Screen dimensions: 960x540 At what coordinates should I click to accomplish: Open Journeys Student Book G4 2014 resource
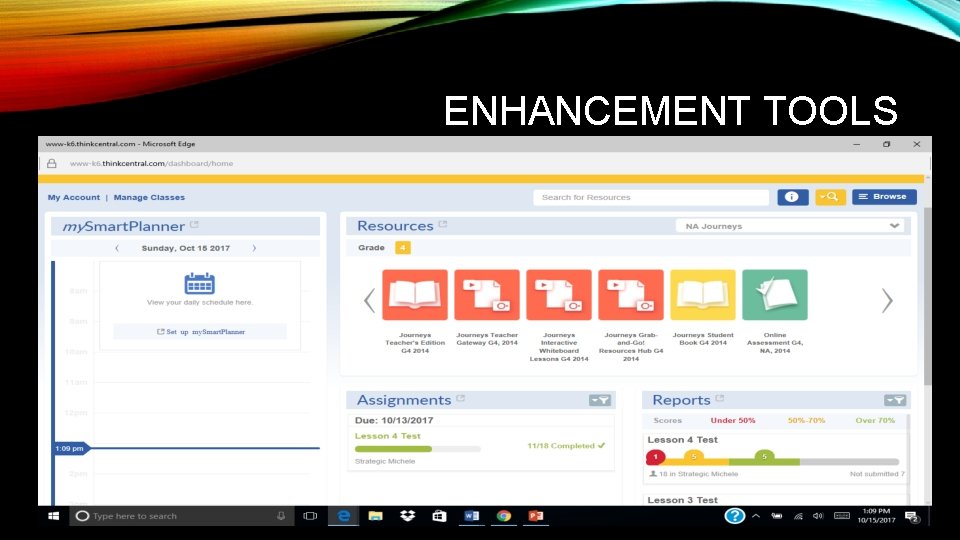[x=703, y=294]
